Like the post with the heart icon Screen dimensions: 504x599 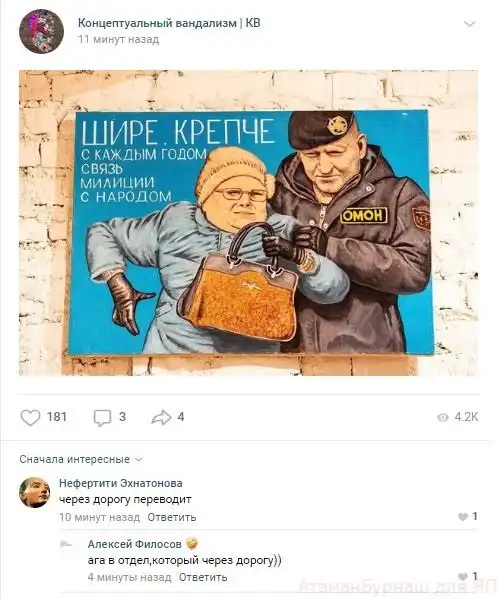tap(30, 417)
